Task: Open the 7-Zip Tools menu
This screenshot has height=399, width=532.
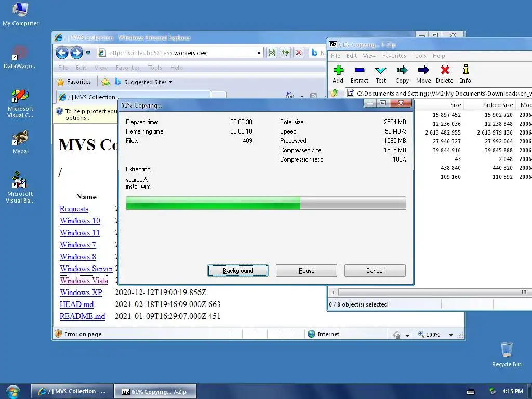Action: point(419,56)
